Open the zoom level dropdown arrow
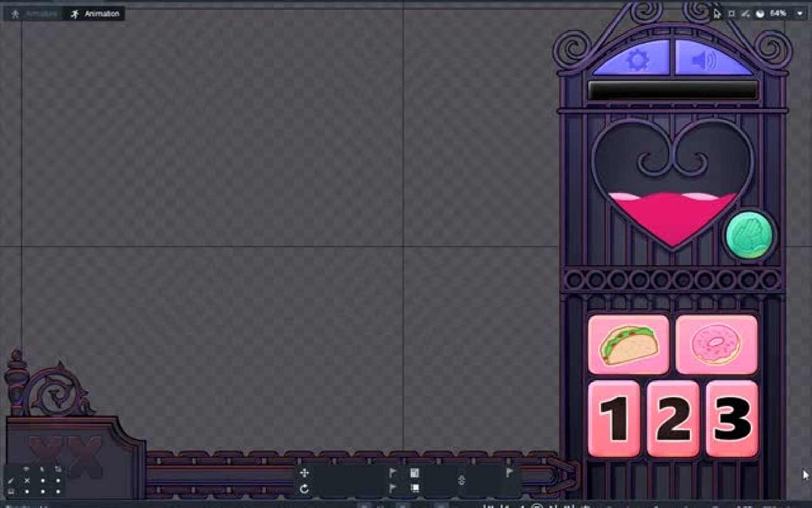812x508 pixels. pos(800,14)
